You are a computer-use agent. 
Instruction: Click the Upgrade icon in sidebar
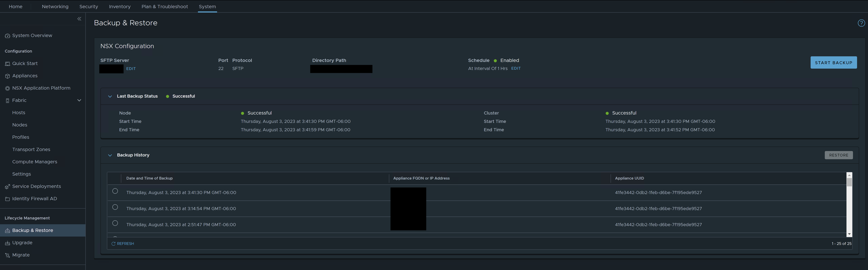tap(7, 243)
